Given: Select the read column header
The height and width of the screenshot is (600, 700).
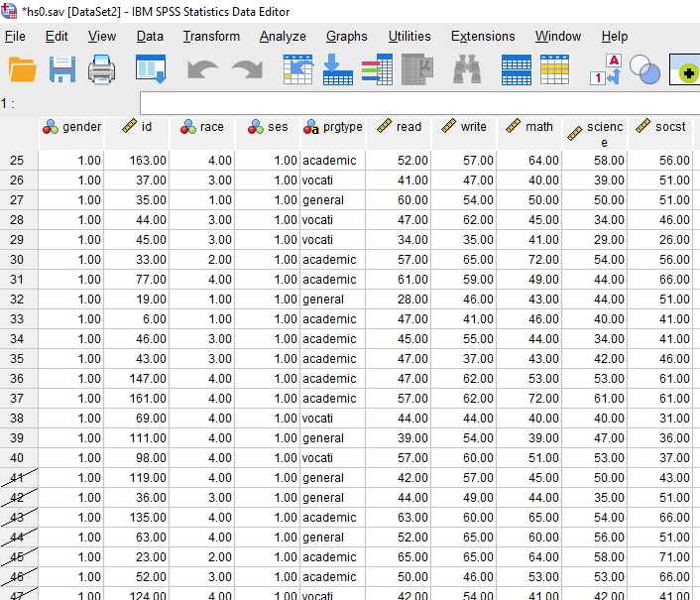Looking at the screenshot, I should (x=399, y=134).
